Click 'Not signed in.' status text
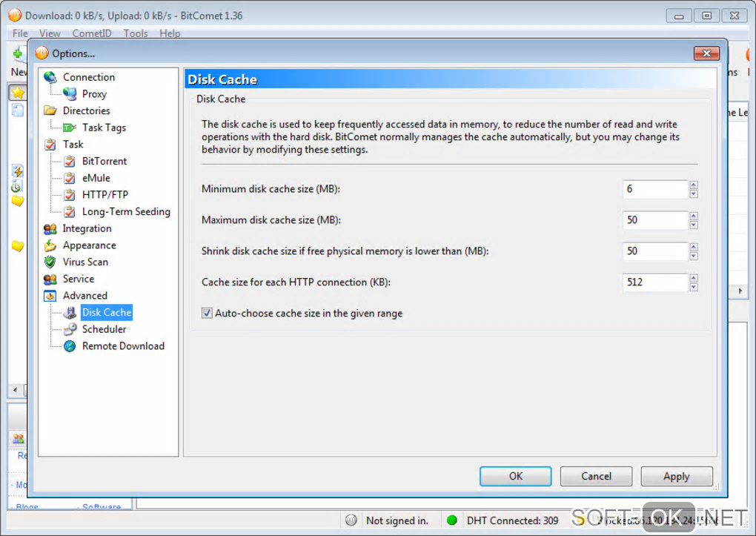This screenshot has width=756, height=536. tap(397, 520)
